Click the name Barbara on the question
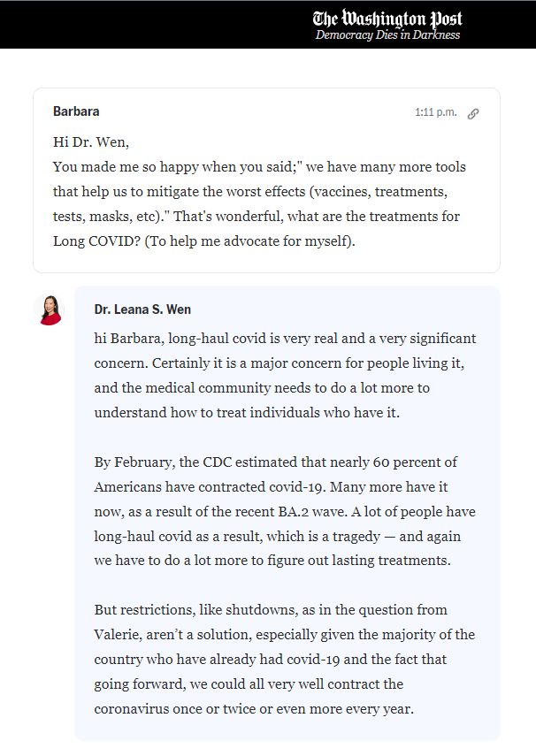 (x=76, y=111)
